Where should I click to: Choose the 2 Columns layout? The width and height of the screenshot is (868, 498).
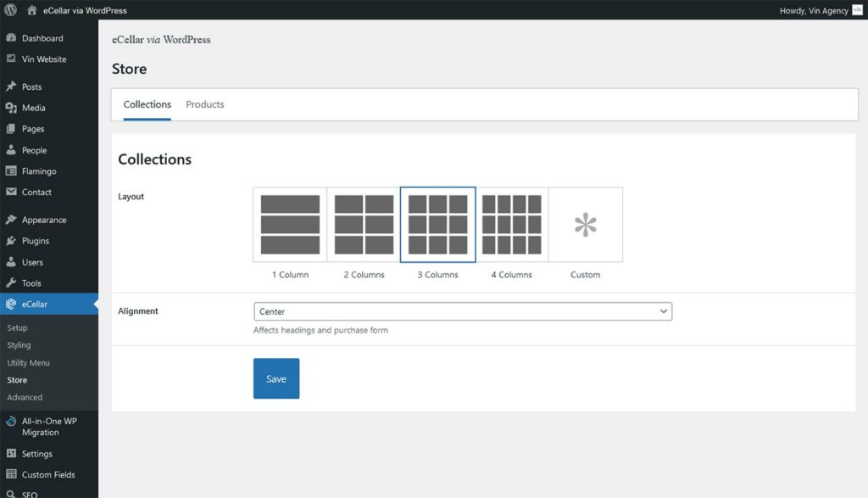[x=364, y=225]
